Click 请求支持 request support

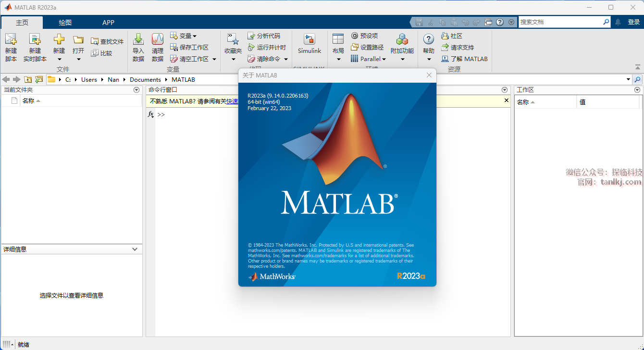[458, 47]
